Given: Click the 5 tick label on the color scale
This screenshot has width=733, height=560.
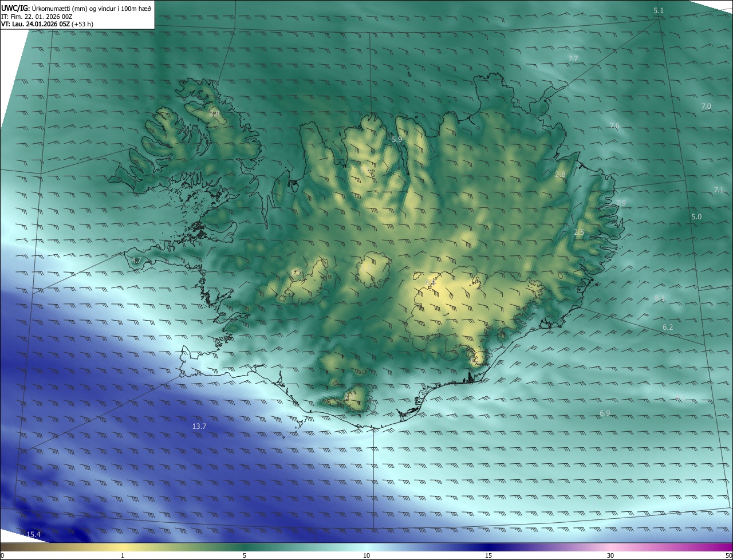Looking at the screenshot, I should click(x=245, y=555).
